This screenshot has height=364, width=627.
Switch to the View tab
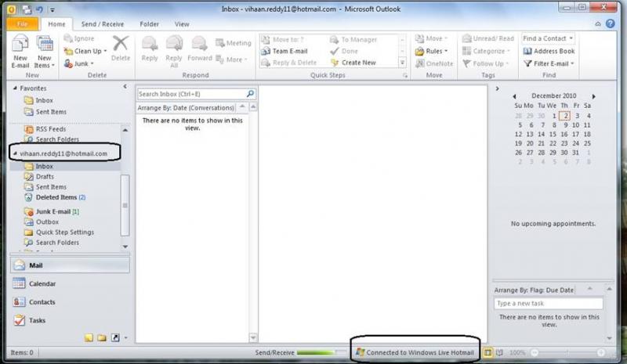(x=182, y=24)
